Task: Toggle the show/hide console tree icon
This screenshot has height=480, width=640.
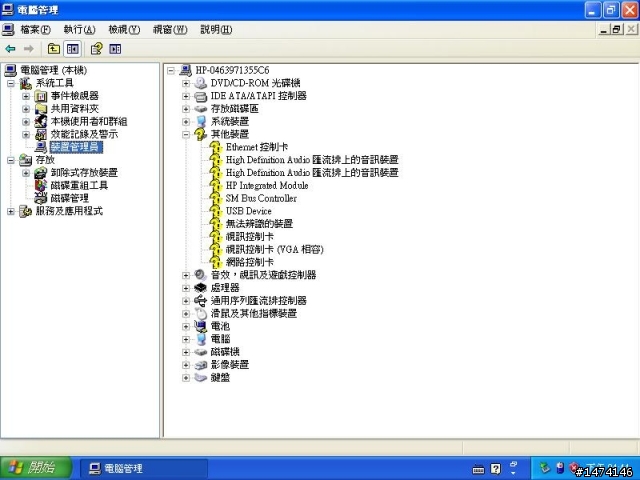Action: click(x=73, y=49)
